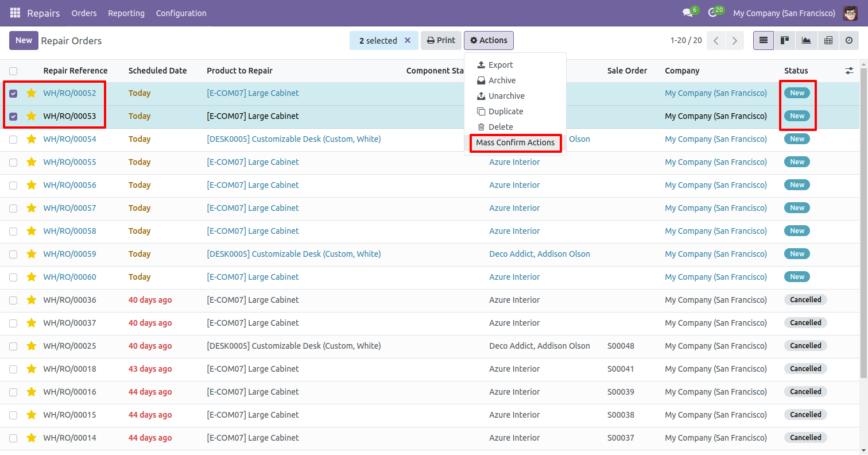Open the activities clock icon

712,13
